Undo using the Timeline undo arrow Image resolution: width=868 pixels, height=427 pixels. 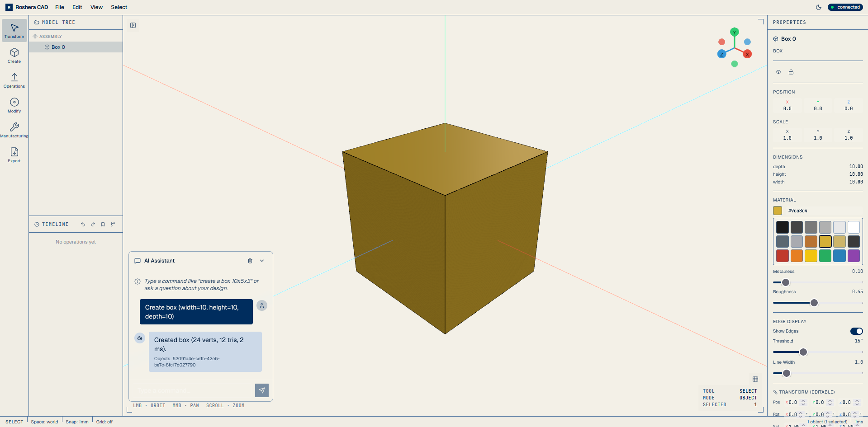[x=83, y=224]
